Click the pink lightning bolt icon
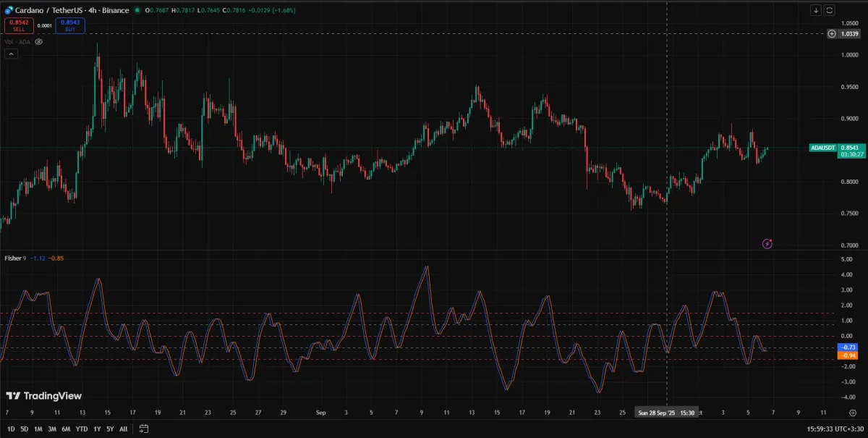This screenshot has height=438, width=868. (767, 244)
